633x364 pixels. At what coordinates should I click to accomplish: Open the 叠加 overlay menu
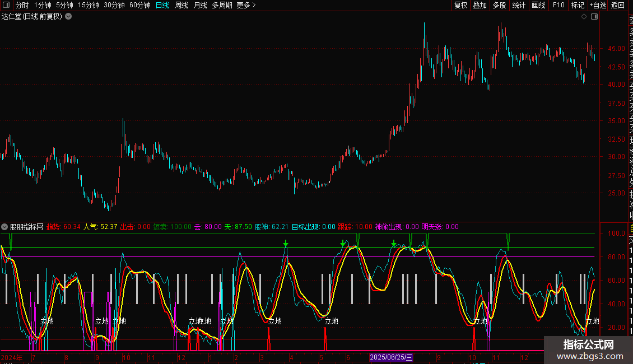coord(480,5)
